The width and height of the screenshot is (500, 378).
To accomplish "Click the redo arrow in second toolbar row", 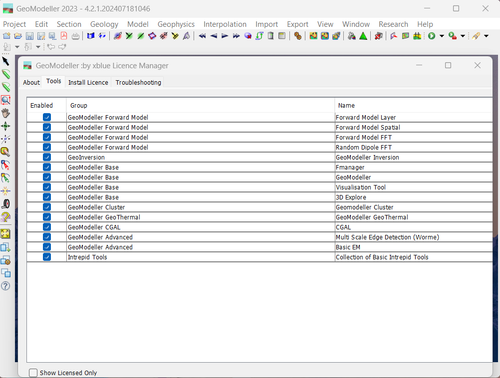I will coord(62,47).
